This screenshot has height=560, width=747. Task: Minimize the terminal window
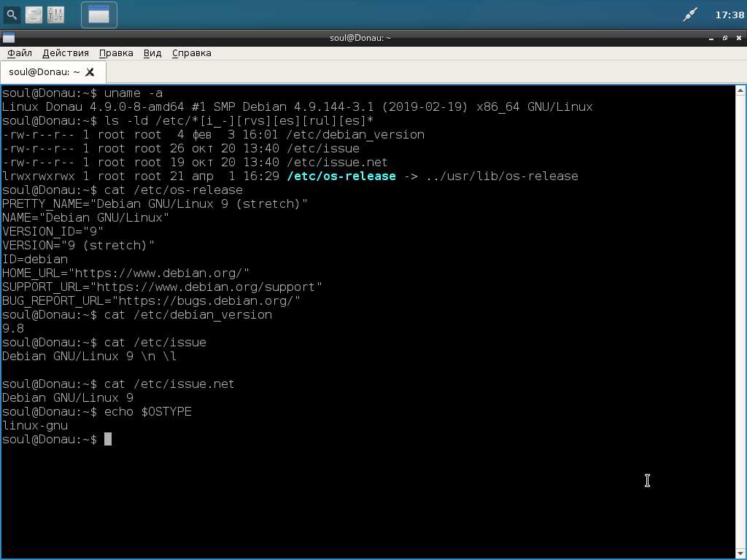(x=711, y=38)
